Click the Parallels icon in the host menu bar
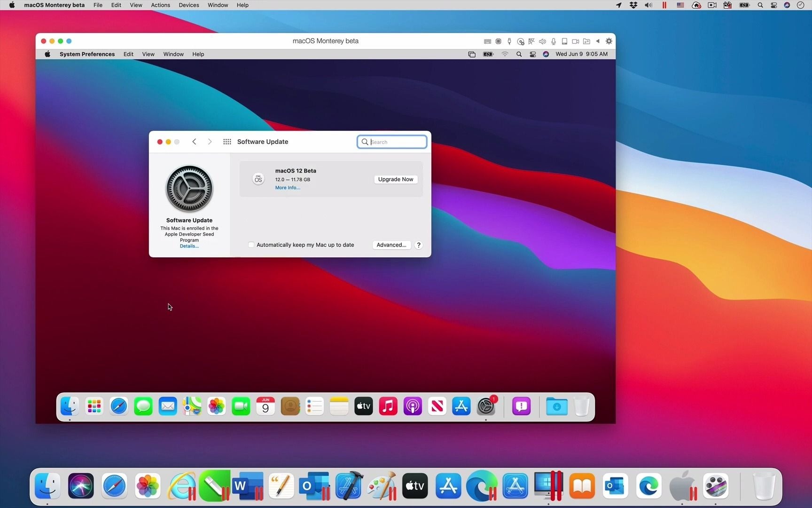Image resolution: width=812 pixels, height=508 pixels. pyautogui.click(x=664, y=5)
